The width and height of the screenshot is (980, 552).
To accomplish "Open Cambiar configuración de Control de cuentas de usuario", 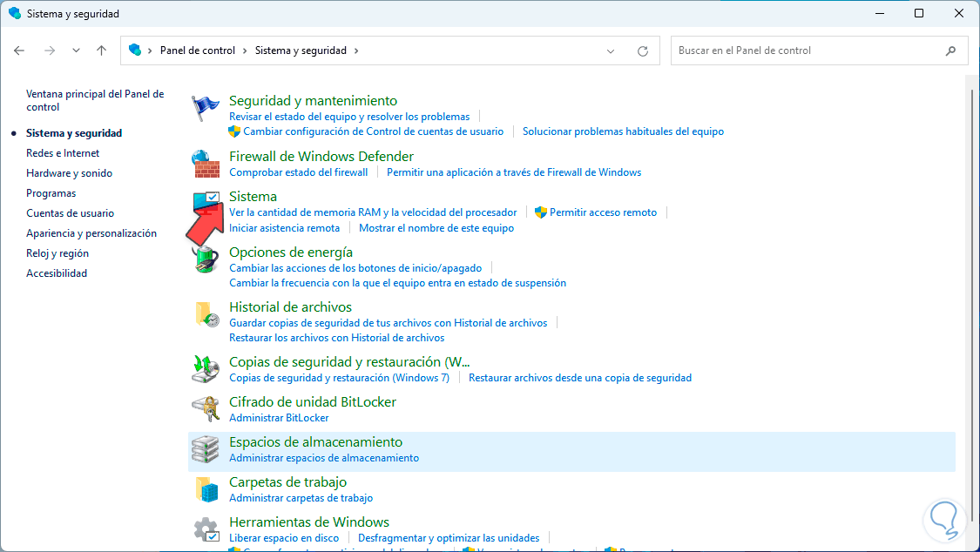I will [373, 131].
